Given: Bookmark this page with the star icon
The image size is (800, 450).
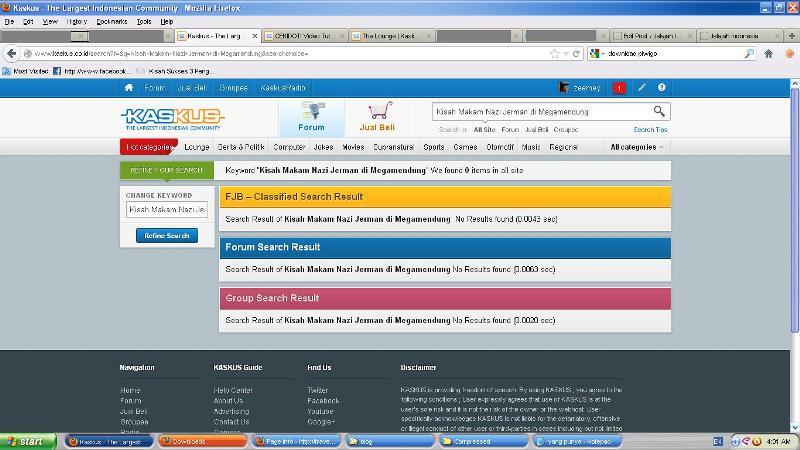Looking at the screenshot, I should pos(555,54).
